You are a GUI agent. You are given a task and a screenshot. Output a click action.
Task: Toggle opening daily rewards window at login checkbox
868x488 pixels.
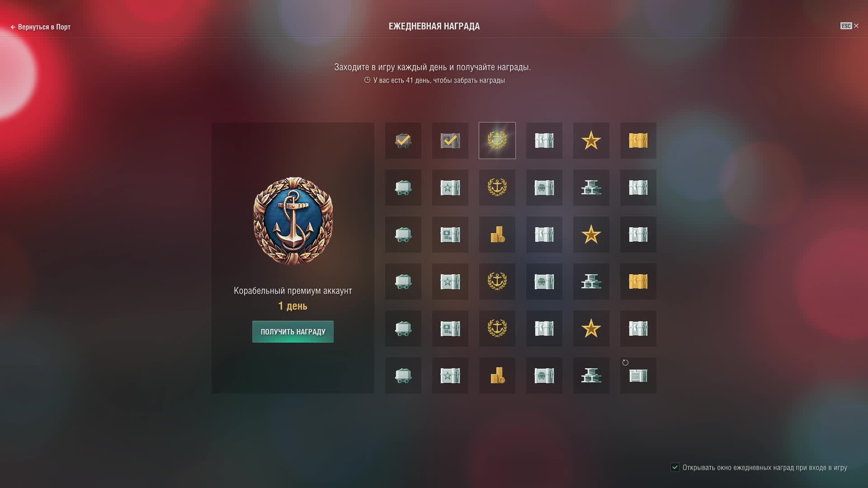coord(675,467)
